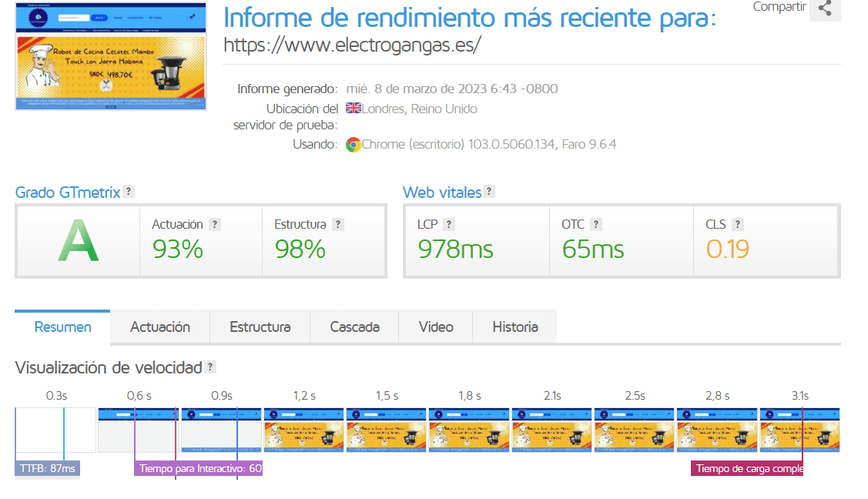Click the TTFB: 87ms marker
868x499 pixels.
[x=48, y=468]
